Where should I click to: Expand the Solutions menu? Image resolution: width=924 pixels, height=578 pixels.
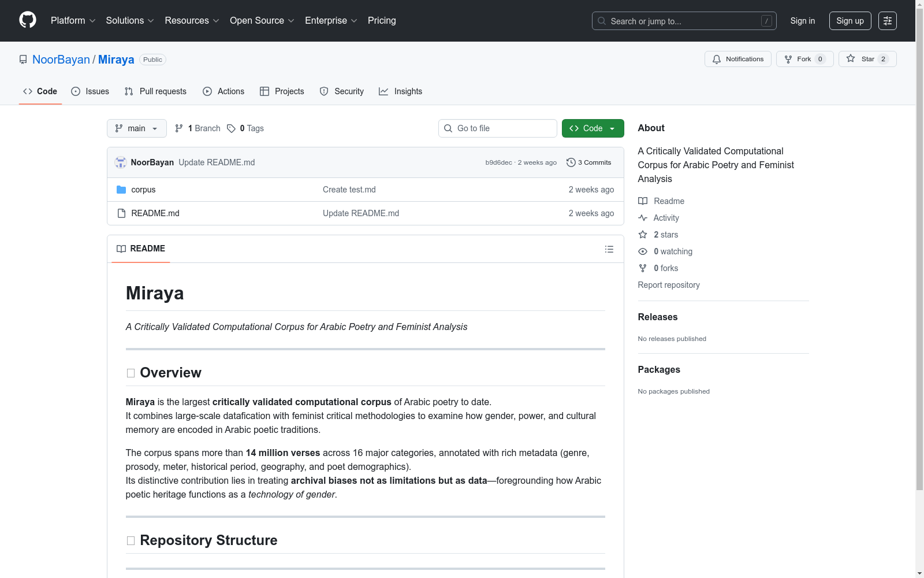tap(130, 20)
